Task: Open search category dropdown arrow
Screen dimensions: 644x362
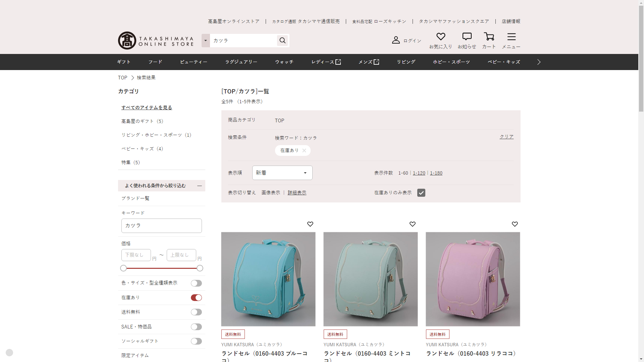Action: click(206, 41)
